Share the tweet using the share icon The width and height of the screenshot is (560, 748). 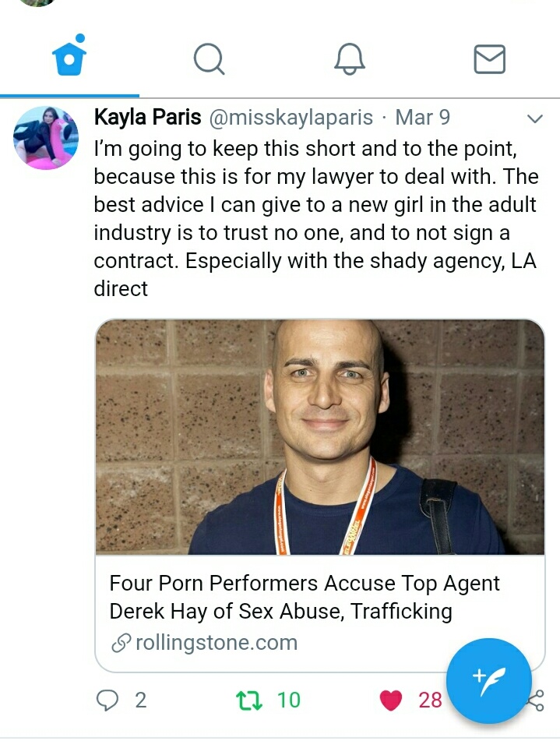pyautogui.click(x=537, y=700)
